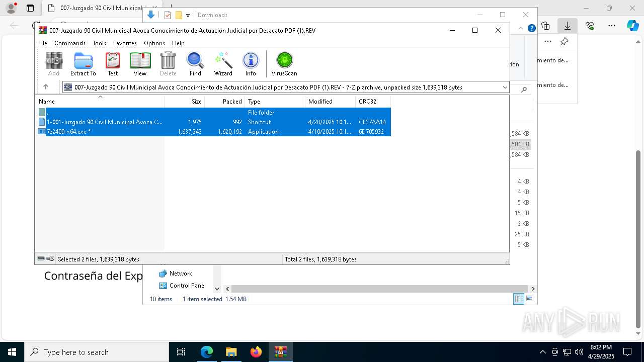Switch Explorer to details view icon
Screen dimensions: 644x362
[x=518, y=299]
